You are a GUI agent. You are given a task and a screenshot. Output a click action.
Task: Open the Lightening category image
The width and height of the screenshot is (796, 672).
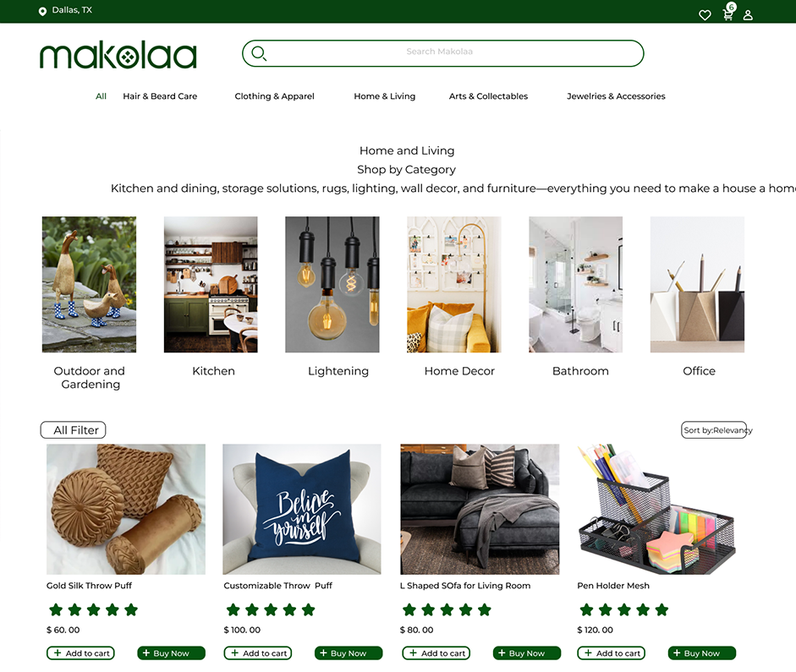(x=332, y=285)
